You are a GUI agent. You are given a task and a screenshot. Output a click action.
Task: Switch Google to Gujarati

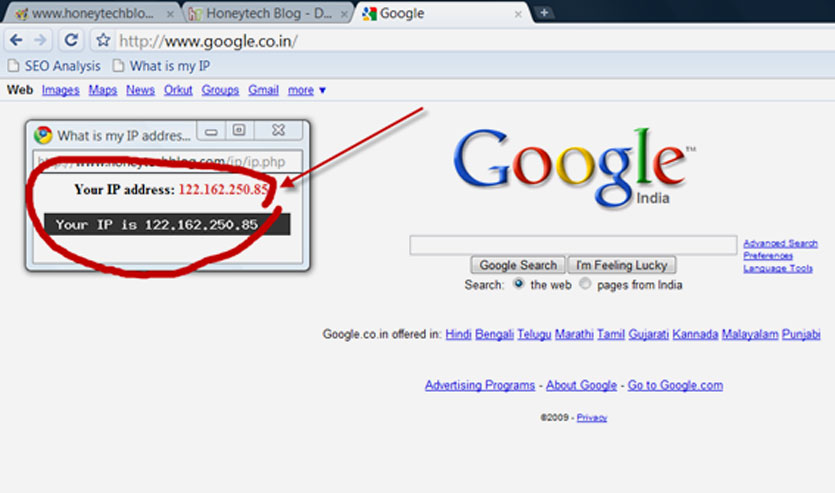649,334
